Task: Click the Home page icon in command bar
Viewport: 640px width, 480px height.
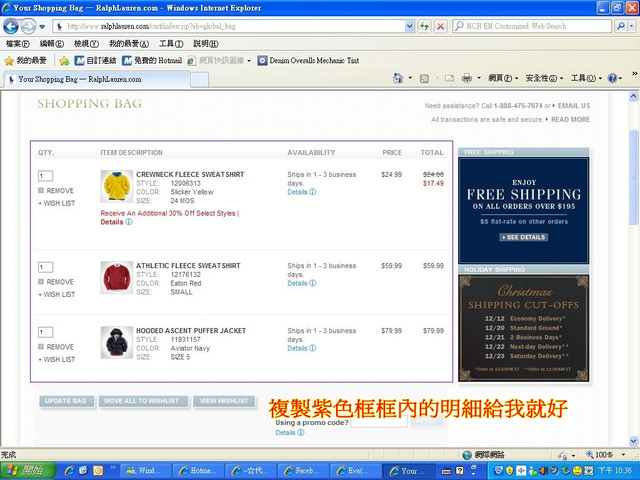Action: pyautogui.click(x=398, y=78)
